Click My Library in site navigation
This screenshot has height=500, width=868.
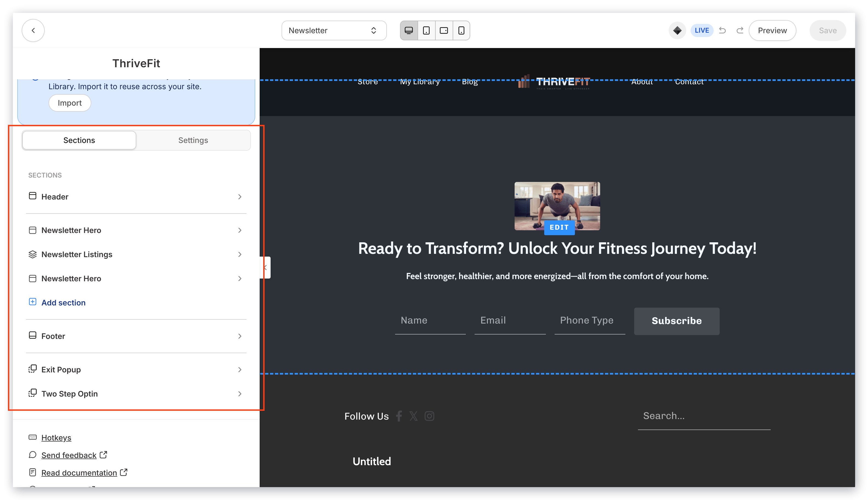pos(419,82)
